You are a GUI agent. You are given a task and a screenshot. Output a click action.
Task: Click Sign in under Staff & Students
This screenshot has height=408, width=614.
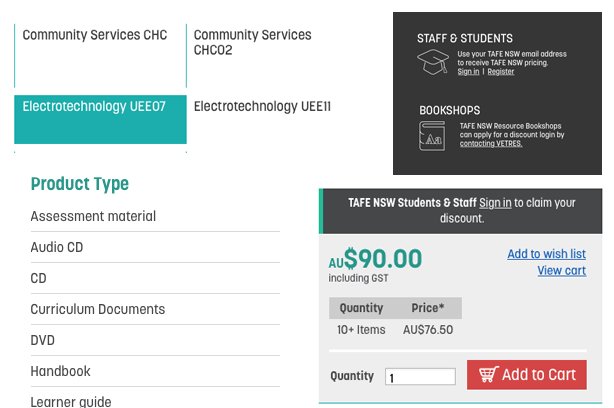point(468,72)
